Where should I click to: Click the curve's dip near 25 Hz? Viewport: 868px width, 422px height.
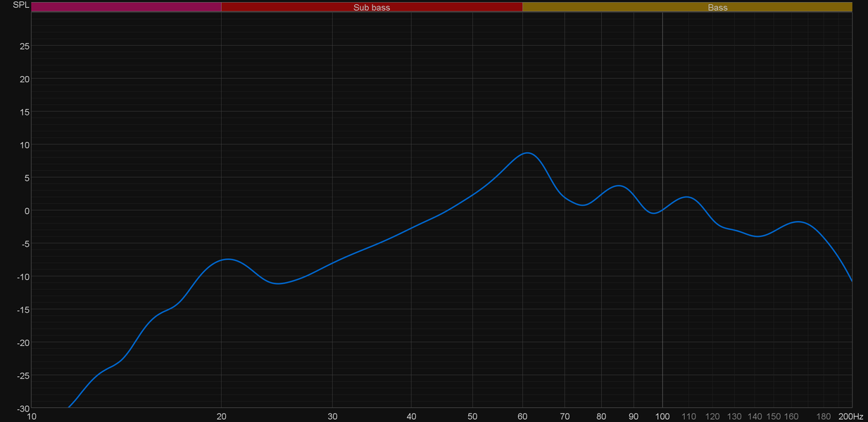point(279,283)
